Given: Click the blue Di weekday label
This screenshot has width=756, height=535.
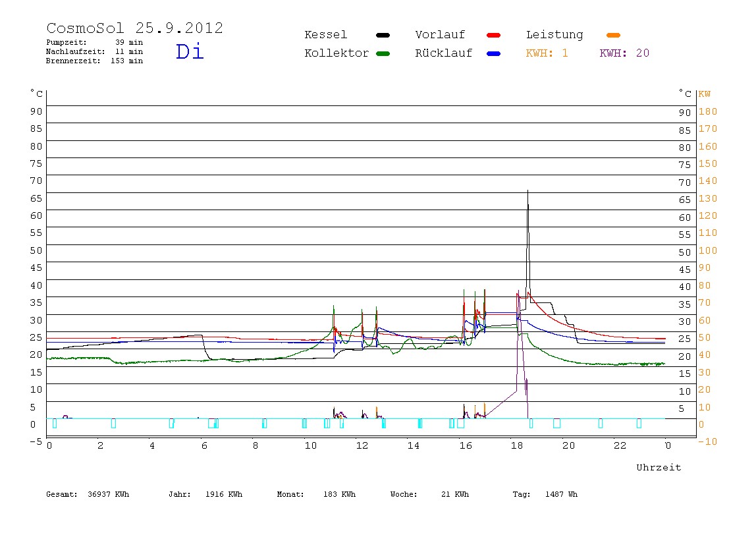Looking at the screenshot, I should (x=190, y=51).
